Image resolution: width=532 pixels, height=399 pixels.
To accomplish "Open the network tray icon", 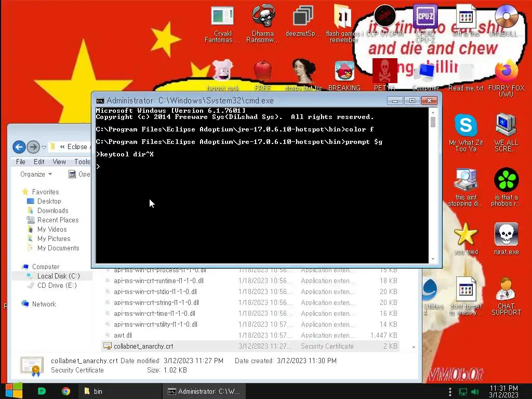I will (x=463, y=392).
